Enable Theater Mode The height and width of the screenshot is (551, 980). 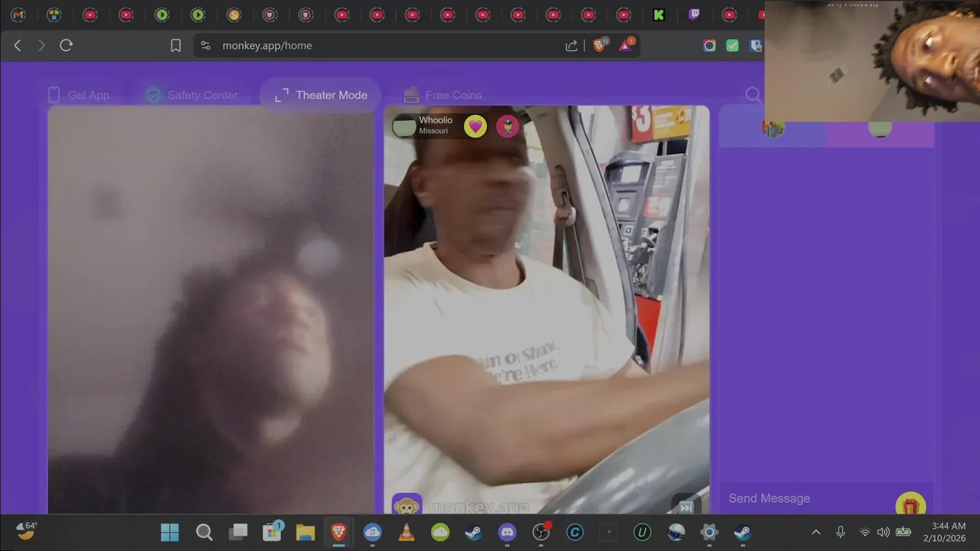[x=321, y=95]
